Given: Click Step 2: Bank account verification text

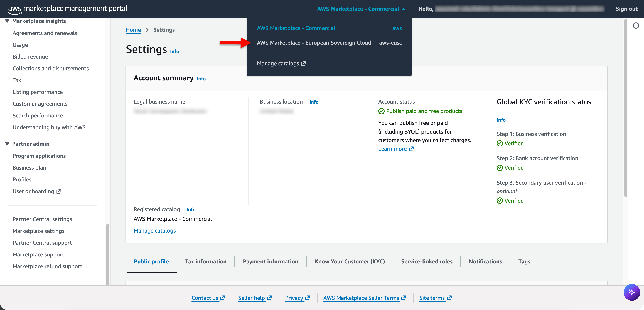Looking at the screenshot, I should point(537,158).
